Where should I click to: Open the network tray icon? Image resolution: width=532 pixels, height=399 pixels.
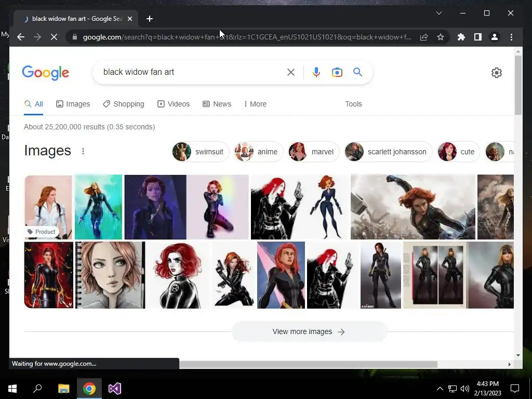point(453,389)
